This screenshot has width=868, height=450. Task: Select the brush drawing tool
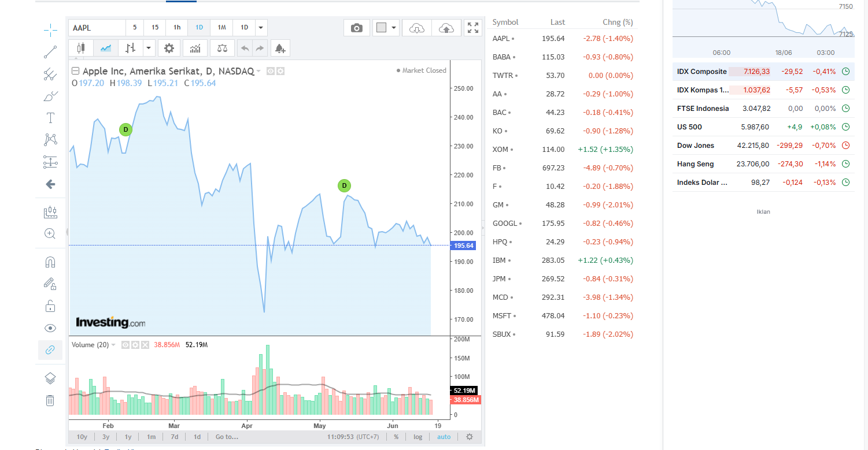[x=50, y=96]
